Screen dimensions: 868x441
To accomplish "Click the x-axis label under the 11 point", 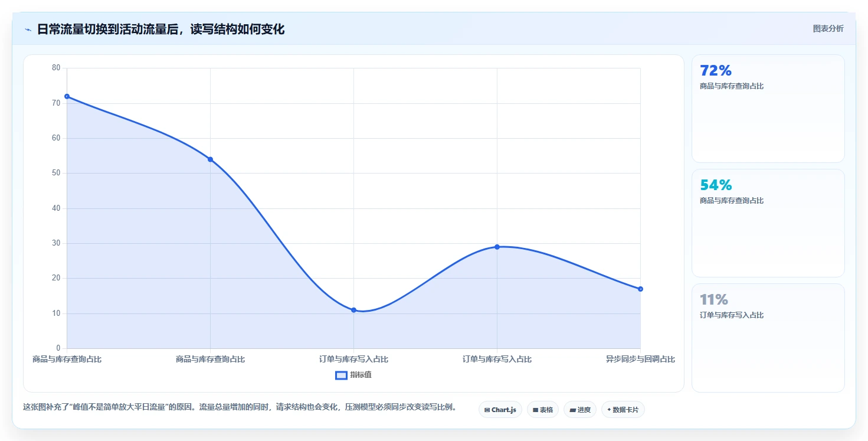I will [x=353, y=359].
